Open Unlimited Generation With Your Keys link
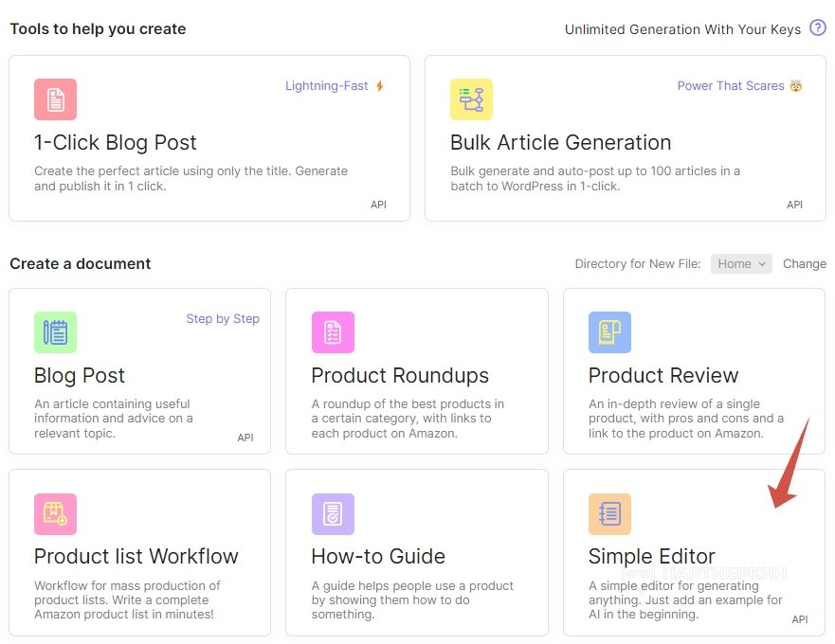 (682, 29)
